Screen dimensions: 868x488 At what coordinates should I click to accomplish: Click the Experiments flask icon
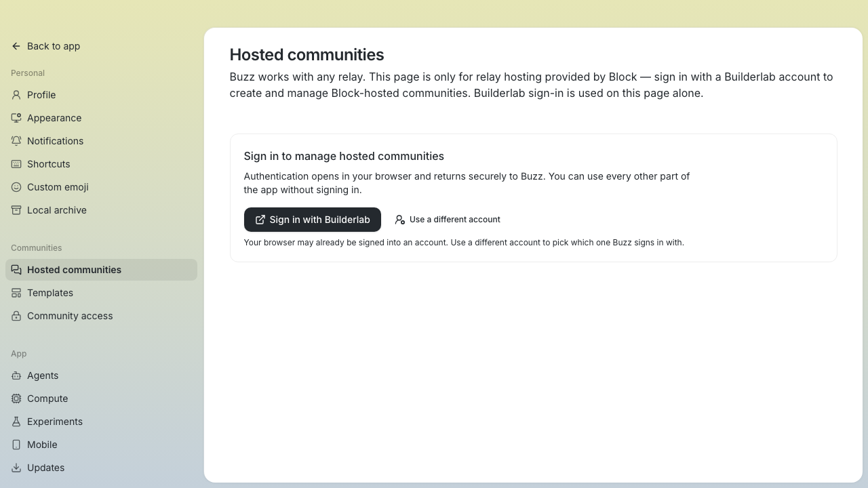pos(16,422)
